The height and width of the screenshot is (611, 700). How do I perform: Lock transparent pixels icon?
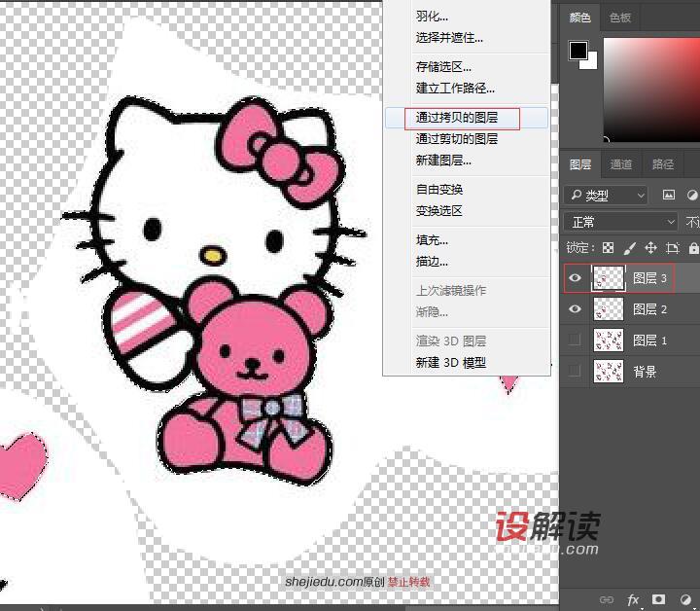(608, 248)
